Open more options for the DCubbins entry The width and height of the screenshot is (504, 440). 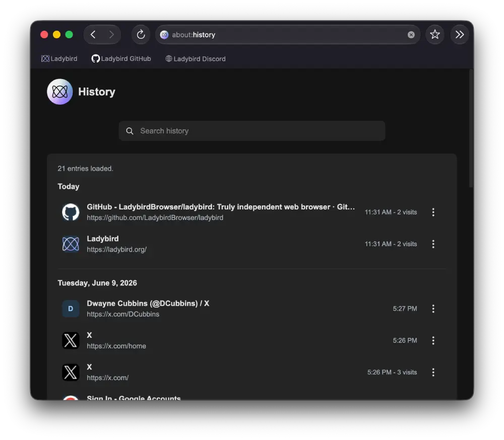pyautogui.click(x=433, y=309)
